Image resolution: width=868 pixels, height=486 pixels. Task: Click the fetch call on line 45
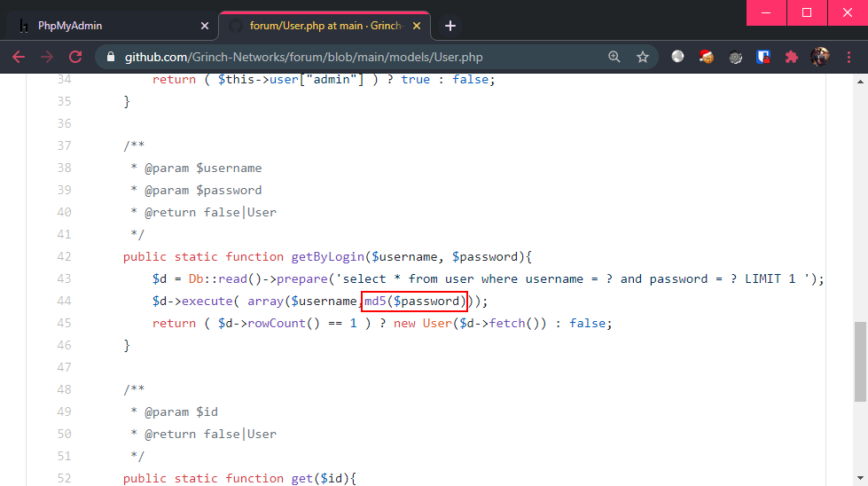507,324
